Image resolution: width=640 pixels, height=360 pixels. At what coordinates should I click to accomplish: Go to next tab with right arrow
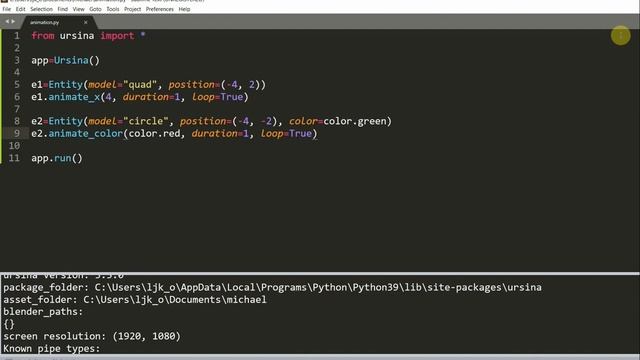pos(13,22)
